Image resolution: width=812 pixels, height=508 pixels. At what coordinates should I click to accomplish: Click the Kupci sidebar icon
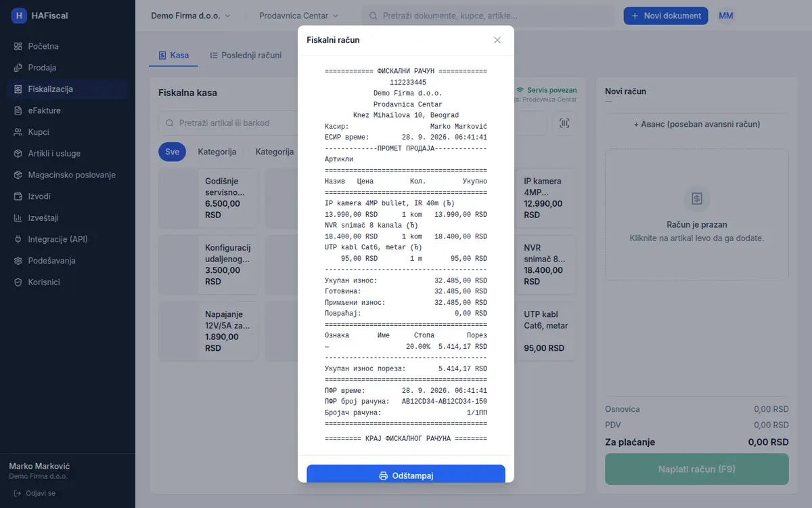pyautogui.click(x=18, y=132)
